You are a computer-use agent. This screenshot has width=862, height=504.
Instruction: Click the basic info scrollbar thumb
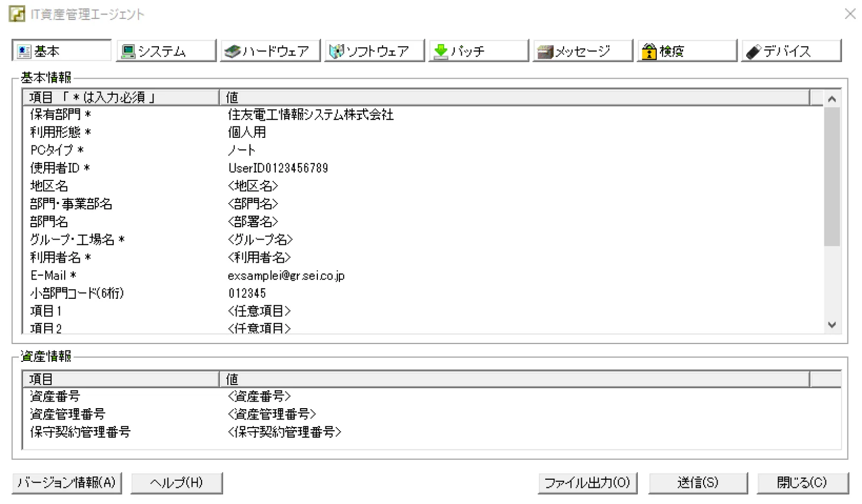pyautogui.click(x=832, y=176)
